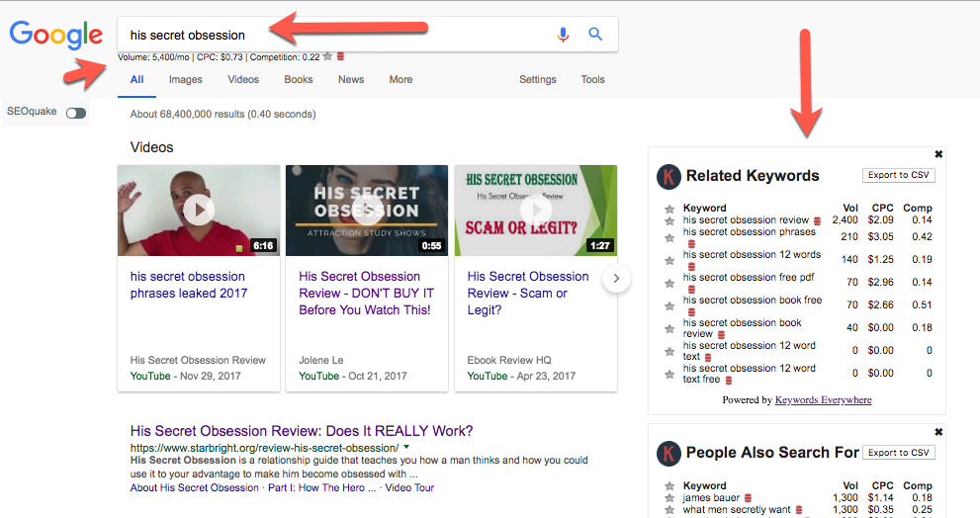The height and width of the screenshot is (518, 980).
Task: Open the Keywords Everywhere link
Action: [x=823, y=400]
